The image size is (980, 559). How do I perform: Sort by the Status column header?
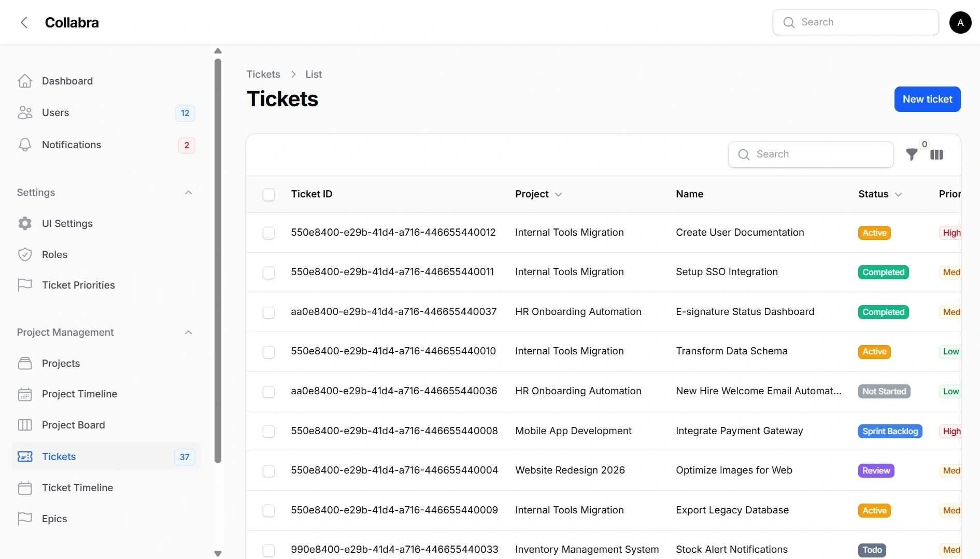(880, 194)
